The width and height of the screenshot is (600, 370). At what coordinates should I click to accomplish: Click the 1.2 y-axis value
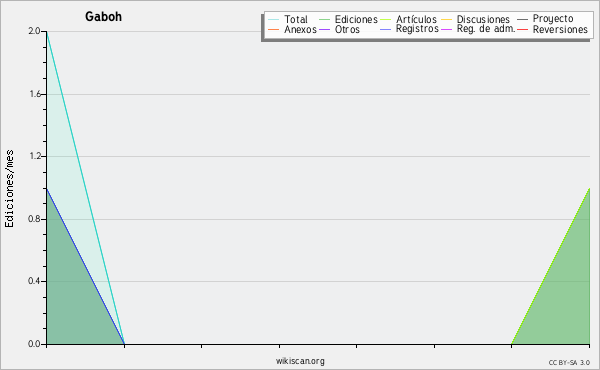[x=34, y=156]
